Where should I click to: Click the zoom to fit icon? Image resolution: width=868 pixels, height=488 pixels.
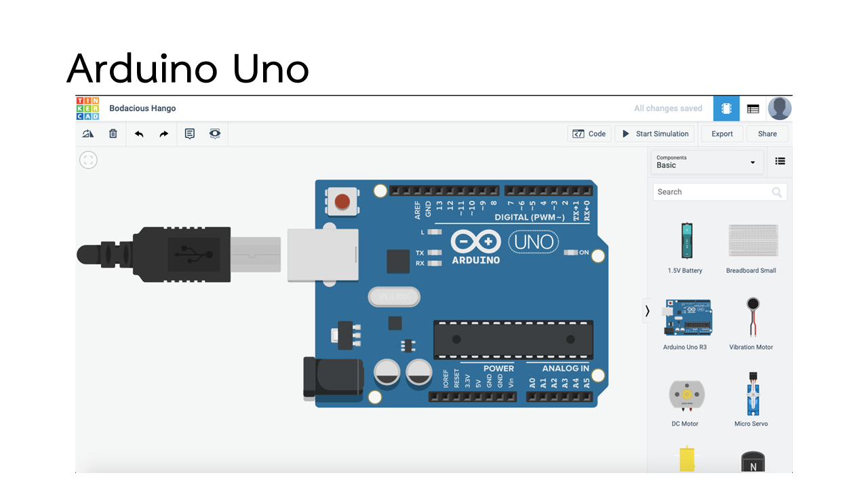point(88,160)
